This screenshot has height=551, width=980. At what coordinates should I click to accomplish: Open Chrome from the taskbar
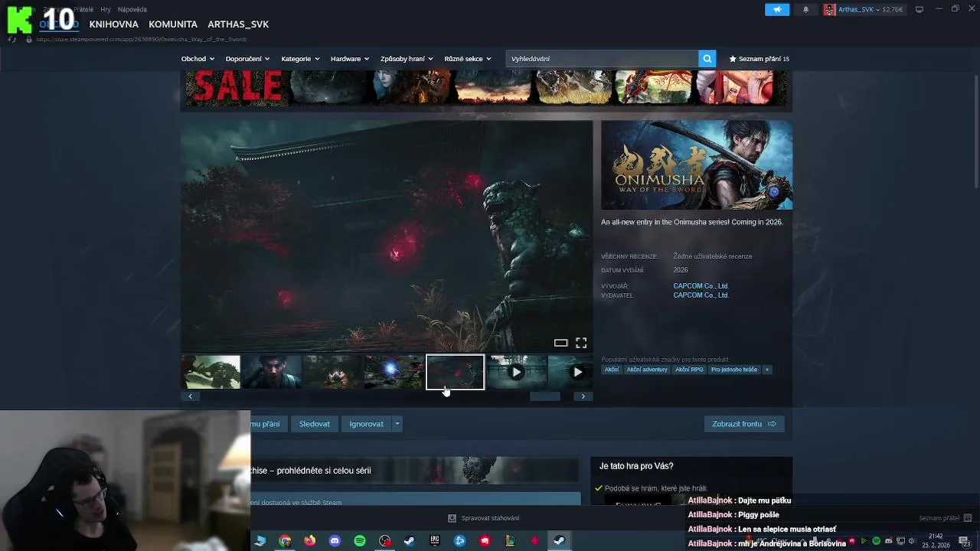coord(285,541)
